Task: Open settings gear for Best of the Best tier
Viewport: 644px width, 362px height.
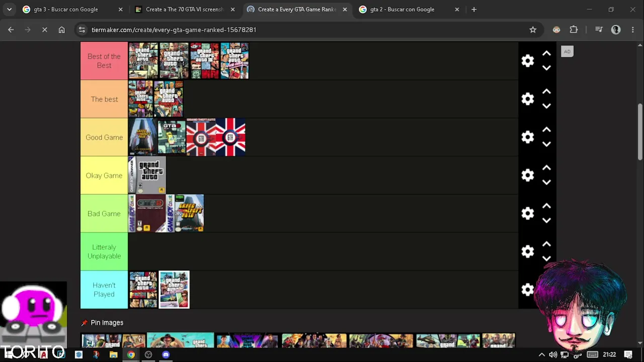Action: pos(527,61)
